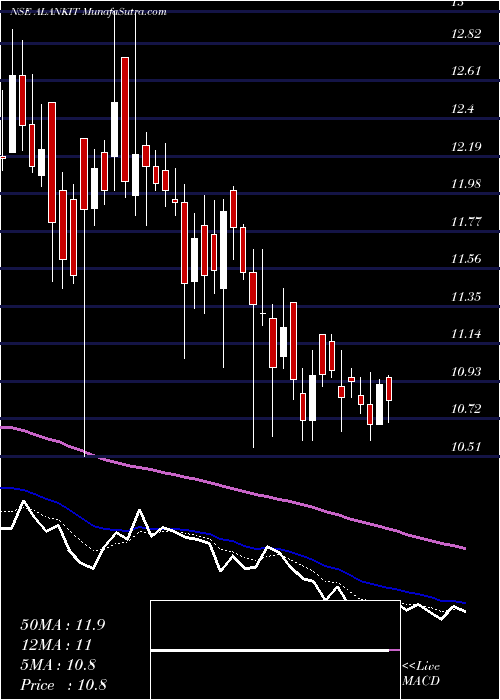Click the 12MA : 11 legend text
500x700 pixels.
coord(56,645)
